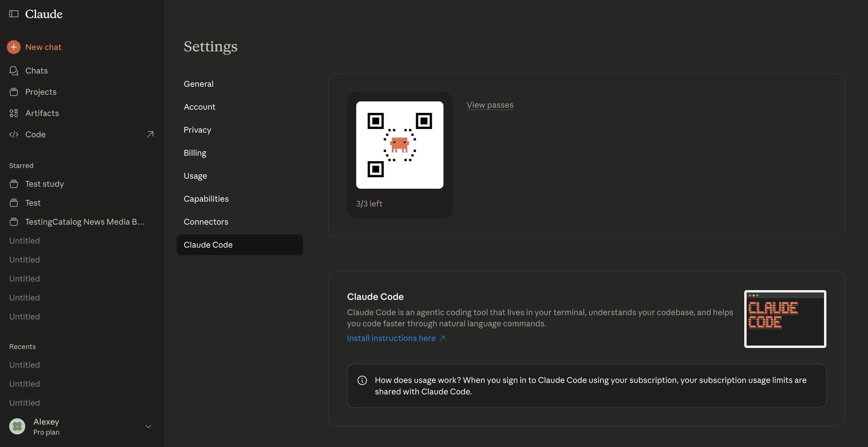
Task: Open starred TestingCatalog News Media project
Action: point(85,222)
